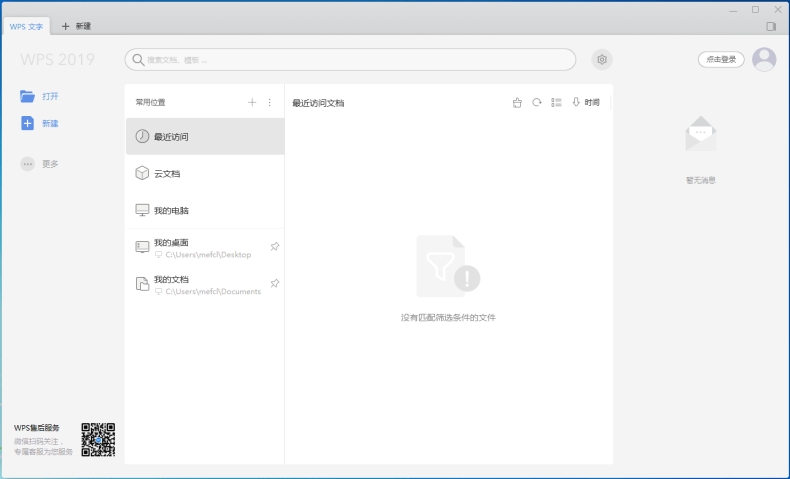Select 最近访问 in the locations list
This screenshot has width=790, height=479.
click(205, 136)
